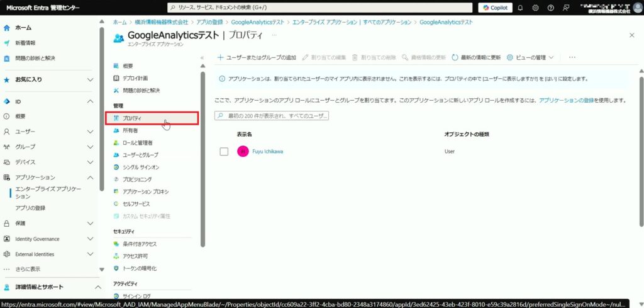Open プロビジョニング menu item
644x308 pixels.
click(137, 180)
